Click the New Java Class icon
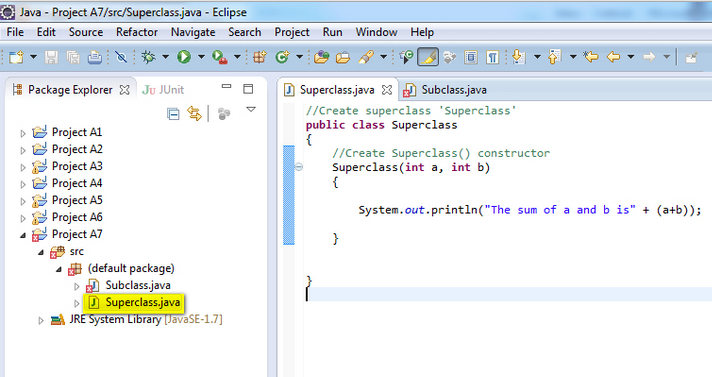The height and width of the screenshot is (377, 712). pyautogui.click(x=282, y=57)
